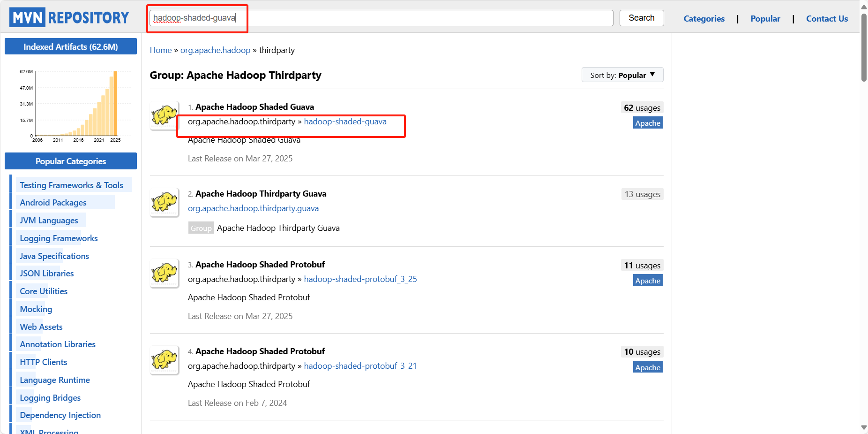
Task: Open Logging Frameworks category
Action: click(59, 238)
